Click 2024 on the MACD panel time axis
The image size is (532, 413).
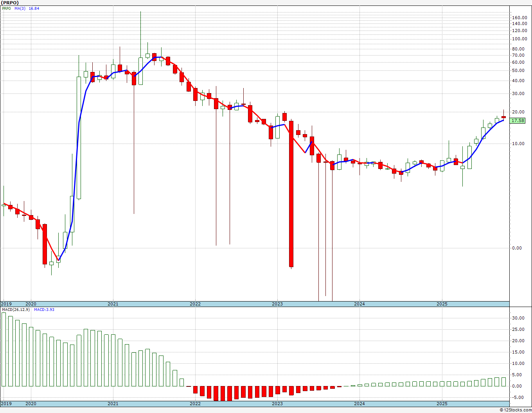tap(359, 404)
